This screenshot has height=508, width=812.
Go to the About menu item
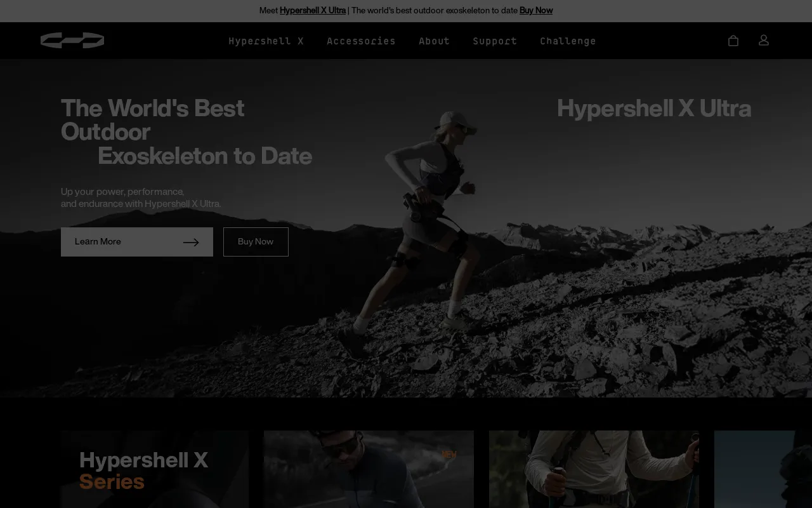[x=434, y=41]
